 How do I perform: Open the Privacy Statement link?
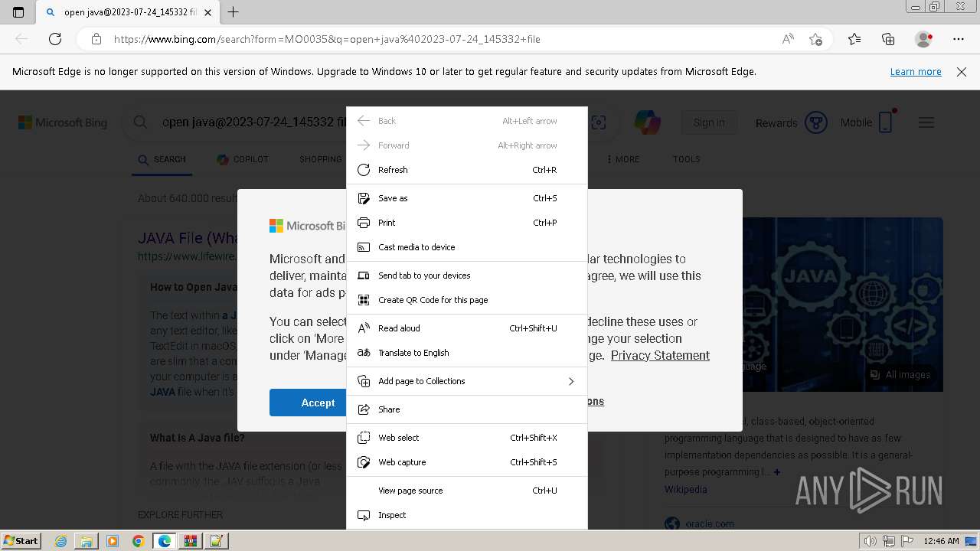pos(660,355)
